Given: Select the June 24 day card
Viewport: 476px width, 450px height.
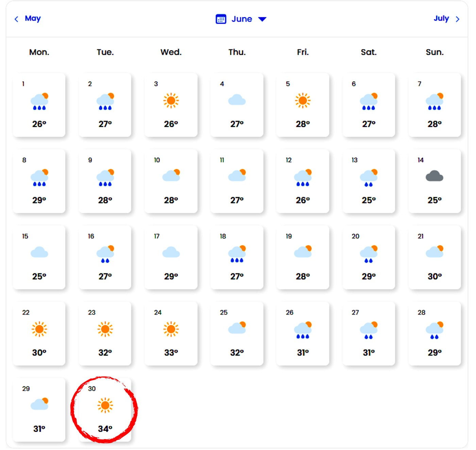Looking at the screenshot, I should pyautogui.click(x=171, y=333).
